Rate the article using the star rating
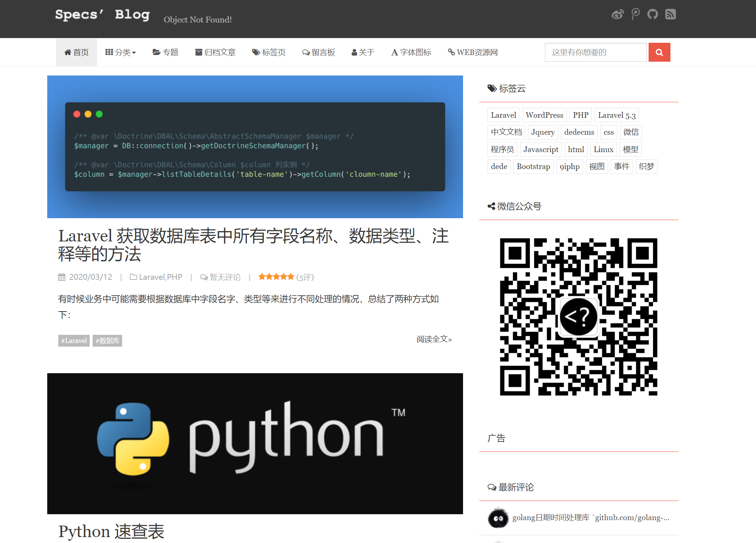 276,276
